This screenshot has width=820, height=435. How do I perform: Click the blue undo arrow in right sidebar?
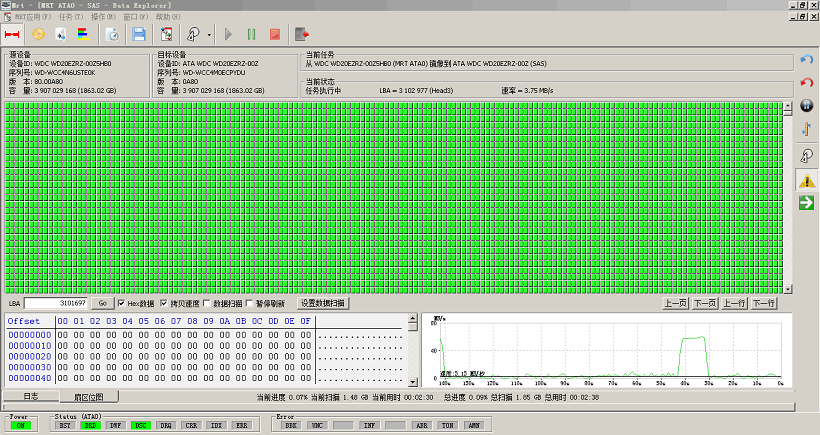click(x=806, y=60)
